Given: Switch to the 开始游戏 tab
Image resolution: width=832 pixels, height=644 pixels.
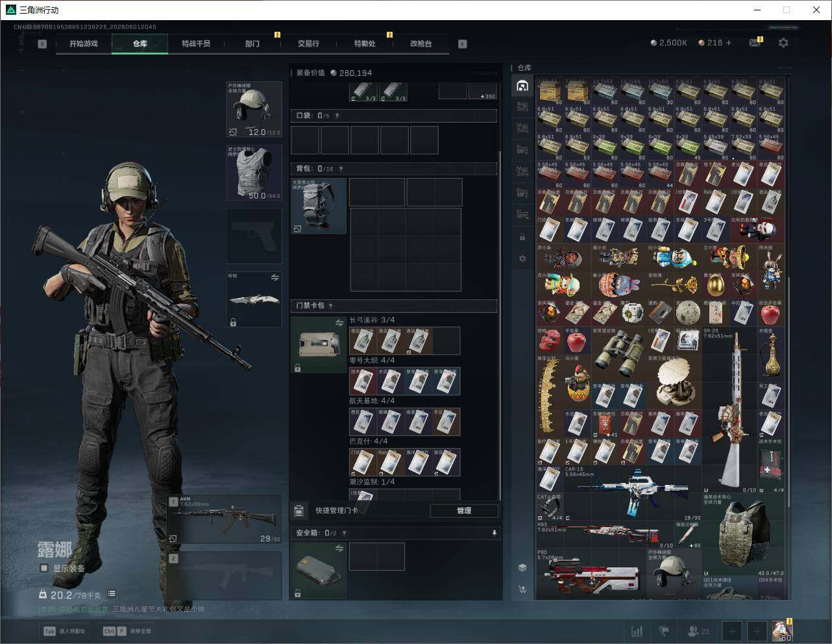Looking at the screenshot, I should (84, 43).
